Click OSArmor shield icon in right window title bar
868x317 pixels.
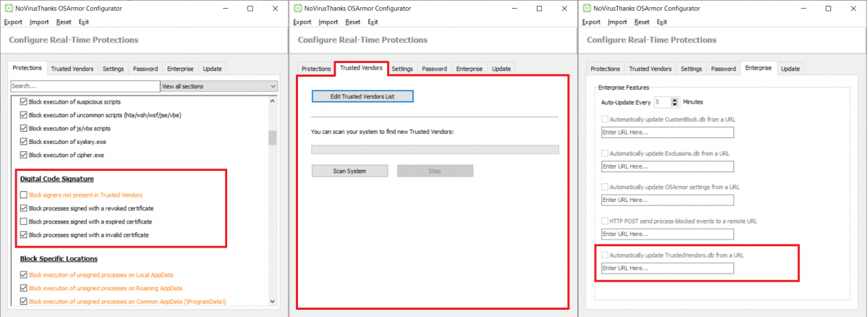click(587, 8)
